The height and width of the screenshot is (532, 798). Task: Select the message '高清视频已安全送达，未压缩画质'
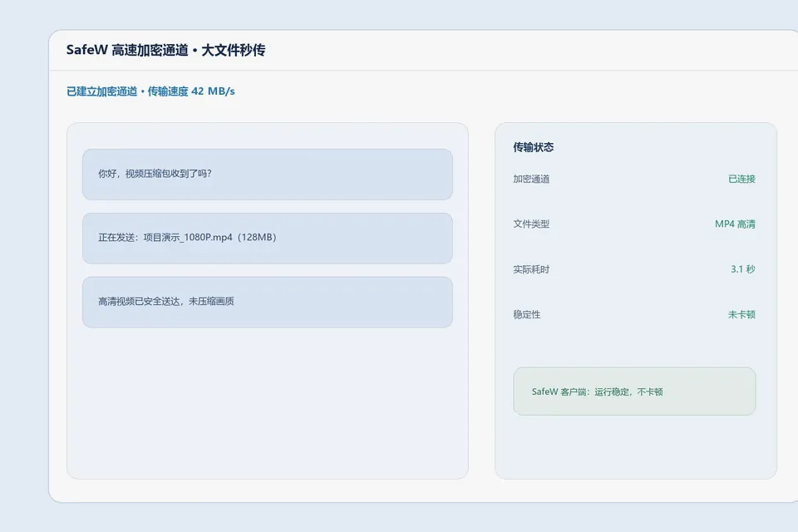tap(267, 302)
